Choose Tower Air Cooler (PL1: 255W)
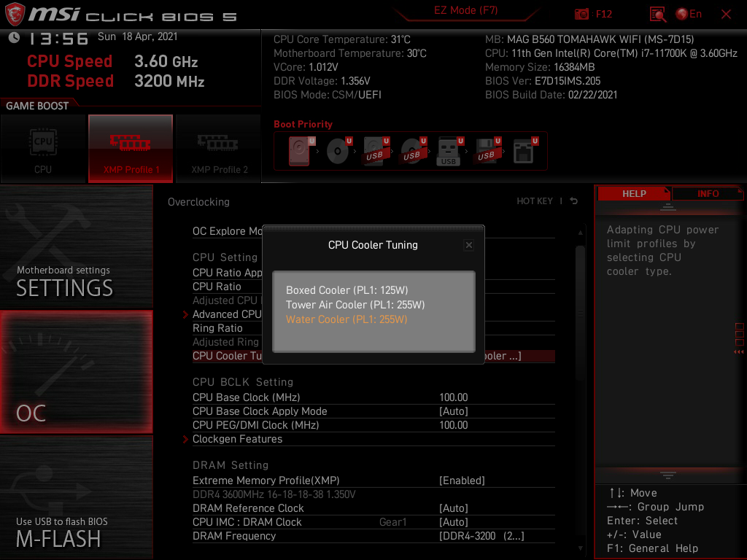This screenshot has height=560, width=747. (355, 305)
